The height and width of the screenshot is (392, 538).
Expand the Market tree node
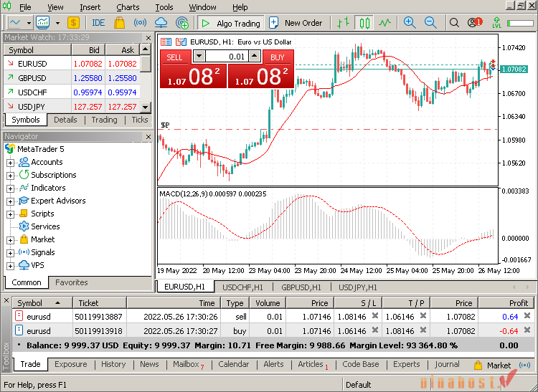click(10, 240)
